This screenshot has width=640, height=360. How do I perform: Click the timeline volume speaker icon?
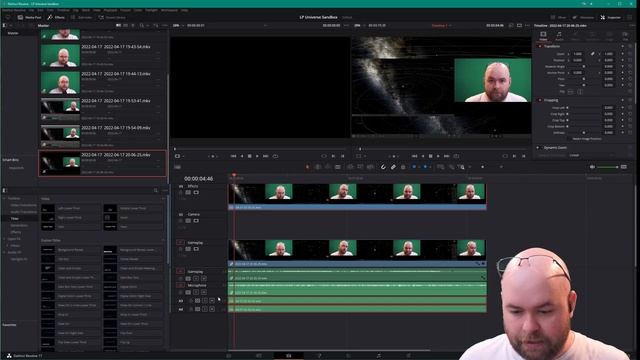click(592, 167)
